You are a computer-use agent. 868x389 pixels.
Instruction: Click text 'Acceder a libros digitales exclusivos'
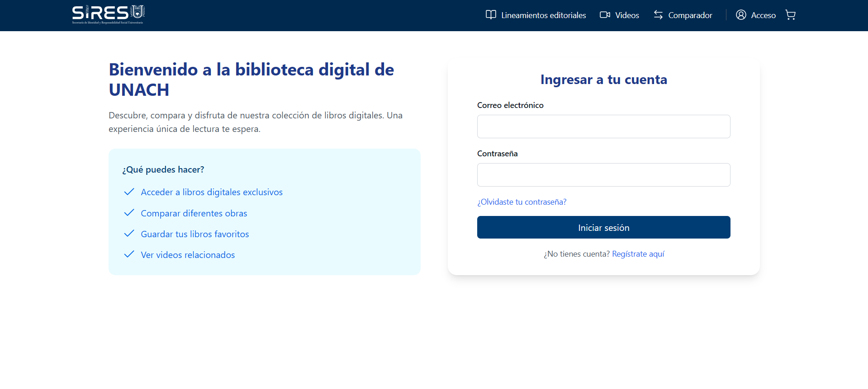212,192
